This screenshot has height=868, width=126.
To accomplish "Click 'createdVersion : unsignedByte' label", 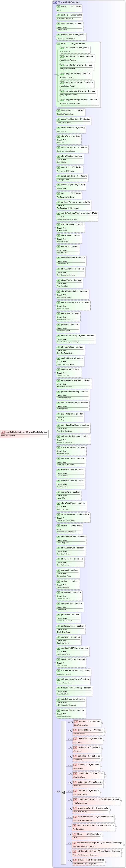I will pos(75,514).
